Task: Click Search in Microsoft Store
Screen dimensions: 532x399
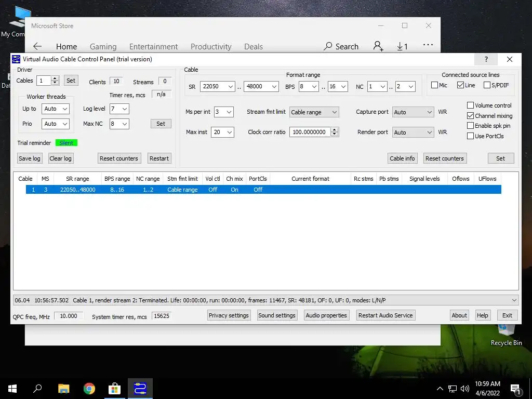Action: (x=341, y=46)
